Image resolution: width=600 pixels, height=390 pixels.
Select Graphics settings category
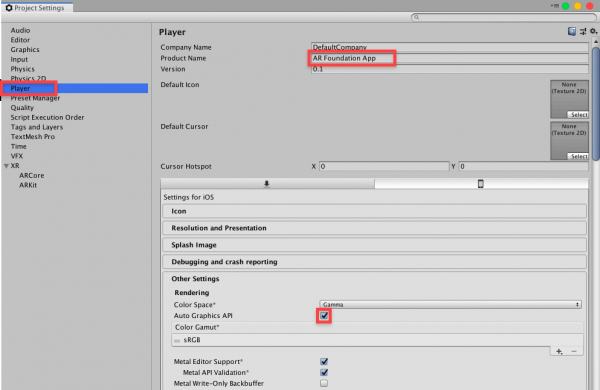pos(25,50)
